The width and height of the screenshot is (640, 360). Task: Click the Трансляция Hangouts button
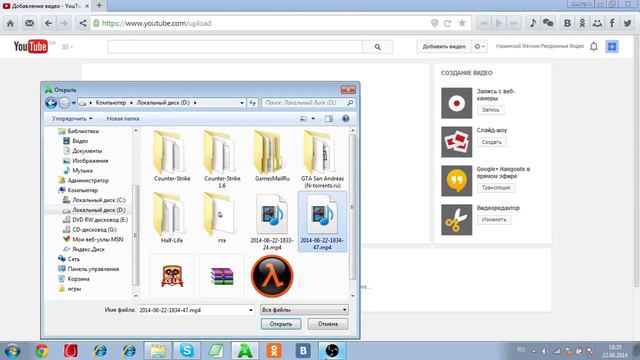(x=496, y=188)
